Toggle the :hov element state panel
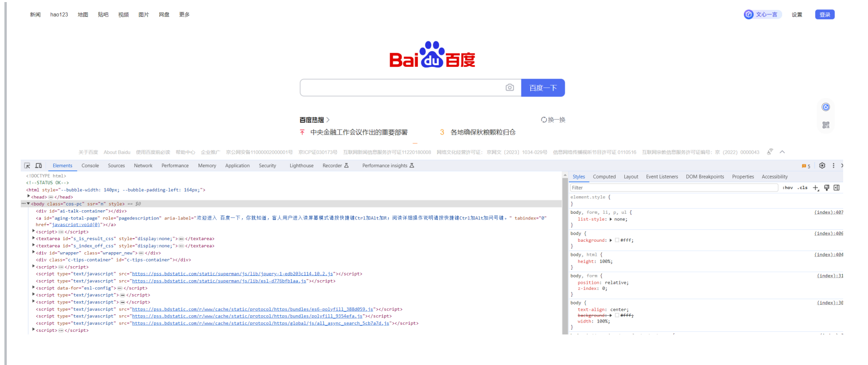The width and height of the screenshot is (868, 365). (787, 188)
